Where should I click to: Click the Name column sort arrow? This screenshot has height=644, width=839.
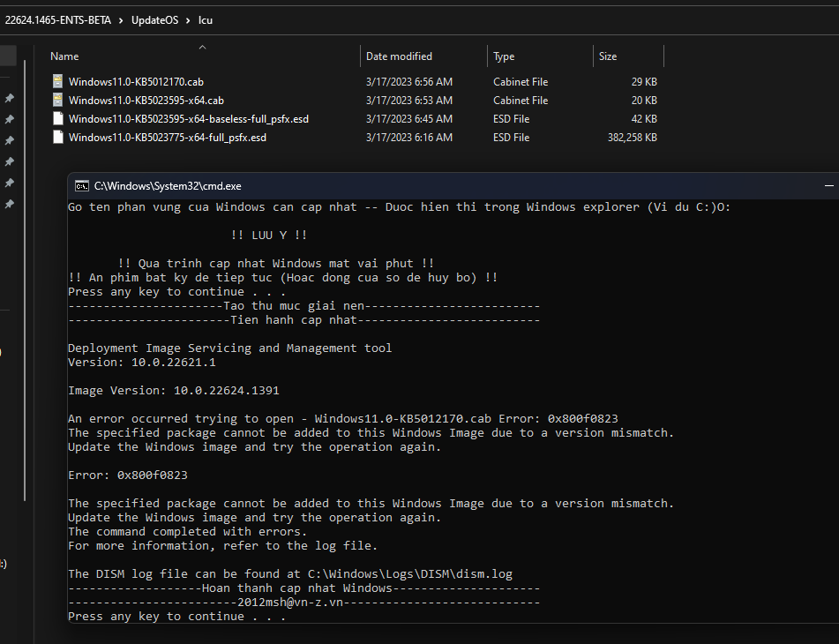click(202, 48)
